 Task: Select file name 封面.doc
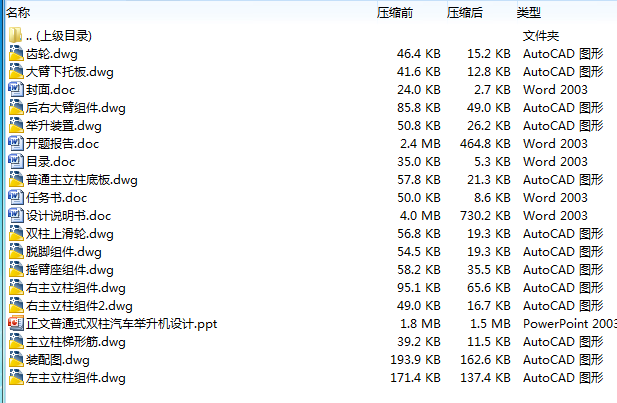50,90
